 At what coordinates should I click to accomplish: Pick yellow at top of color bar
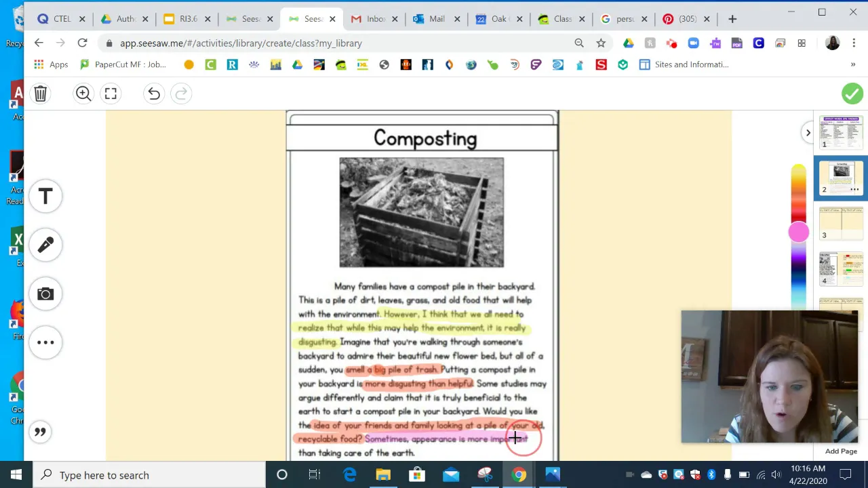(799, 171)
